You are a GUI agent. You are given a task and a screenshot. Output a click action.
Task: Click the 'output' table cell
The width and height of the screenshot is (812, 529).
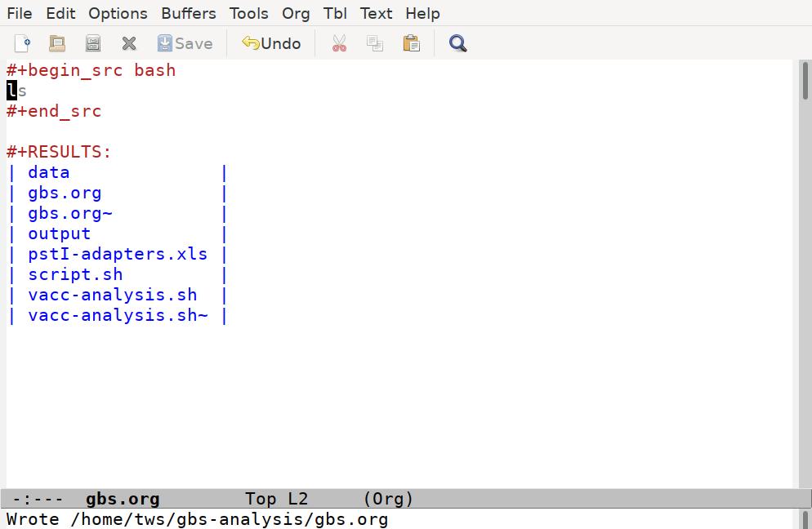point(59,234)
